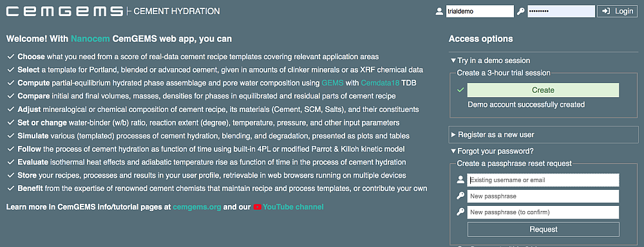Expand the Register as a new user section
Image resolution: width=644 pixels, height=247 pixels.
pyautogui.click(x=493, y=134)
